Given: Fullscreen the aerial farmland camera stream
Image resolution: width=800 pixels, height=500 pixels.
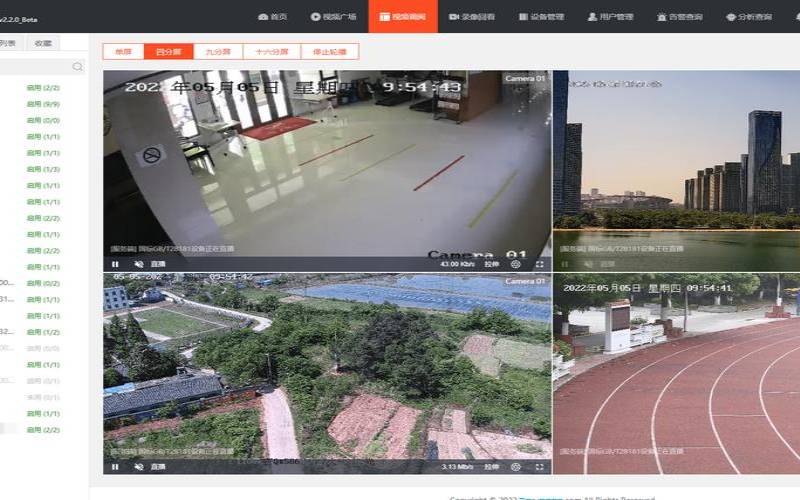Looking at the screenshot, I should pyautogui.click(x=540, y=467).
